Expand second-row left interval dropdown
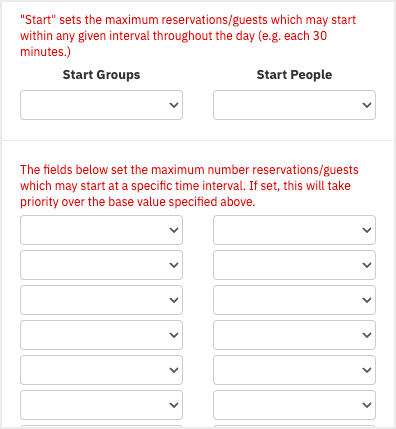This screenshot has height=429, width=396. 101,265
